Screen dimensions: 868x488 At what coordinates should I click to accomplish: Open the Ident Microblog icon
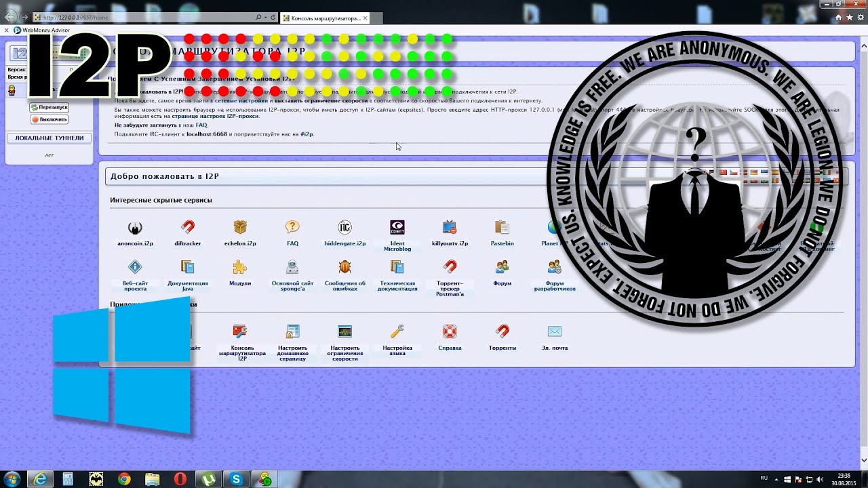point(397,227)
